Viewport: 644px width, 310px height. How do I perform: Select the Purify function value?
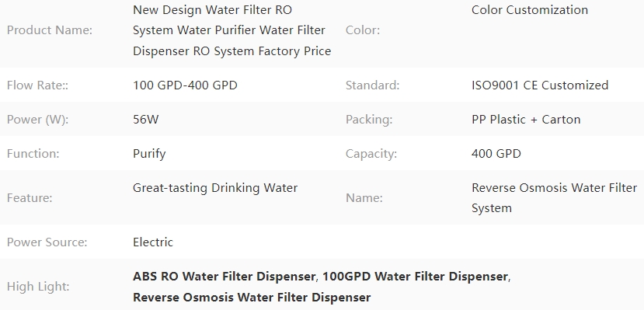tap(149, 154)
